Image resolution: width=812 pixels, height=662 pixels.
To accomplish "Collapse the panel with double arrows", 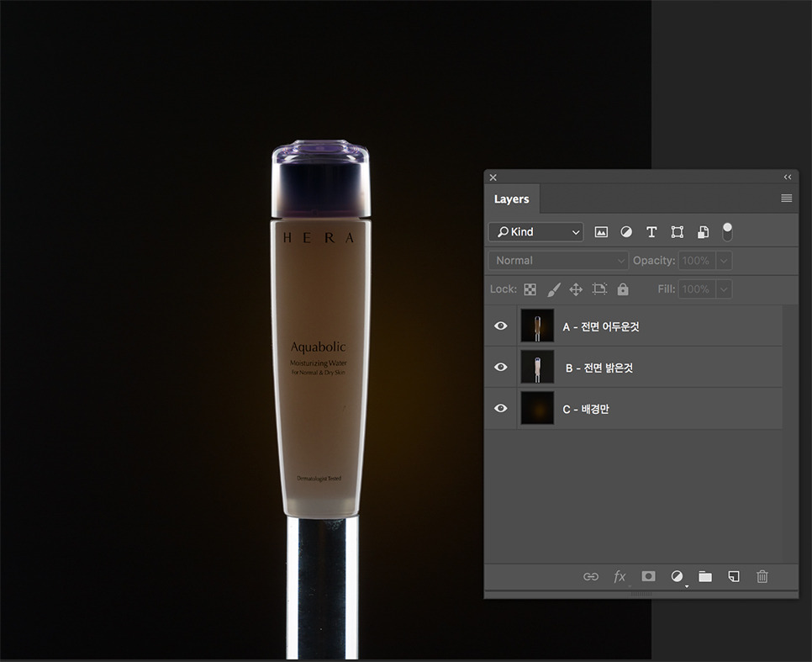I will [787, 177].
